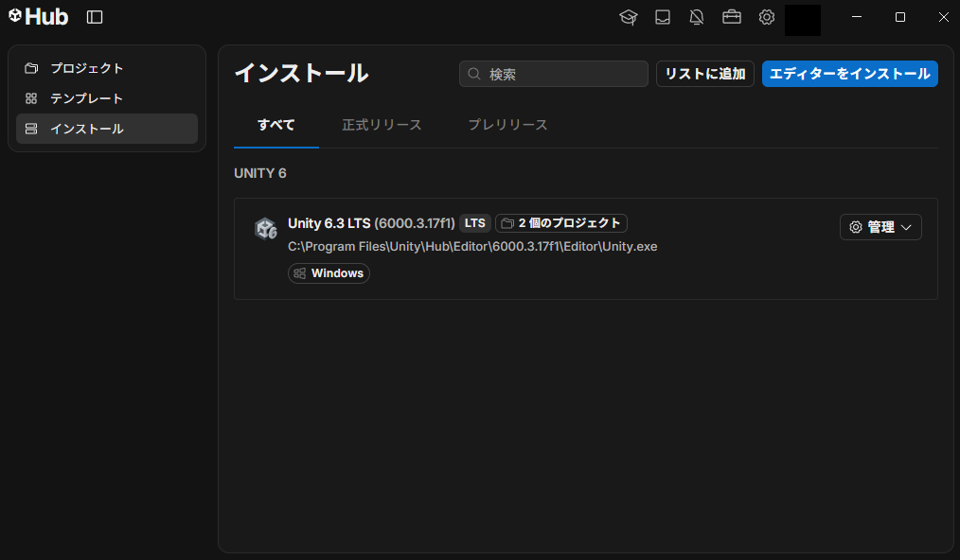Close the Unity Hub window
The height and width of the screenshot is (560, 960).
point(944,17)
